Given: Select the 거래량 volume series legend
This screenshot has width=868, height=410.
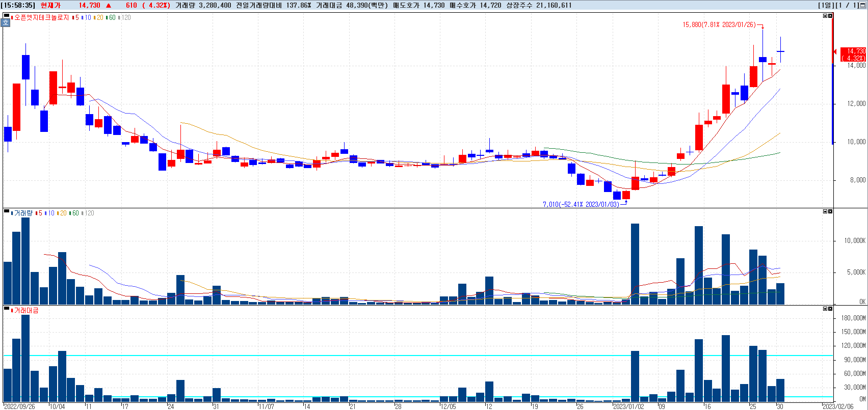Looking at the screenshot, I should 23,213.
